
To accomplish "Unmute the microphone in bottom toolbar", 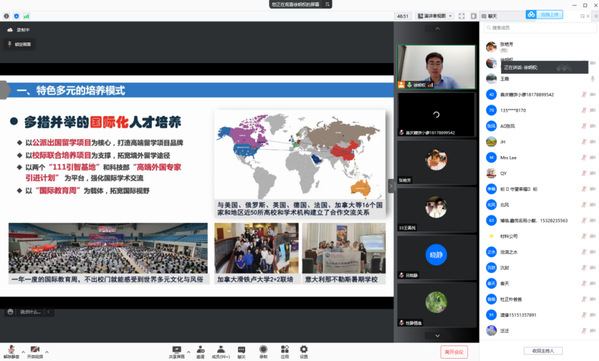I will [11, 351].
